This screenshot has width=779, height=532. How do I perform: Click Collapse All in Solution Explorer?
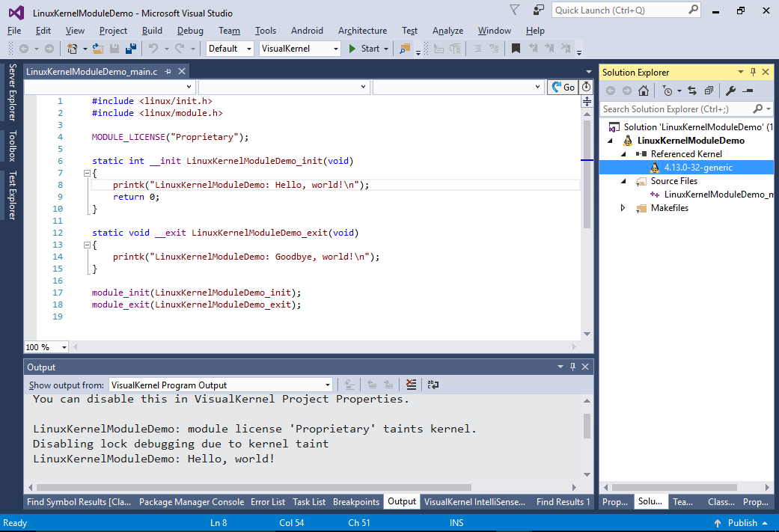pos(709,91)
